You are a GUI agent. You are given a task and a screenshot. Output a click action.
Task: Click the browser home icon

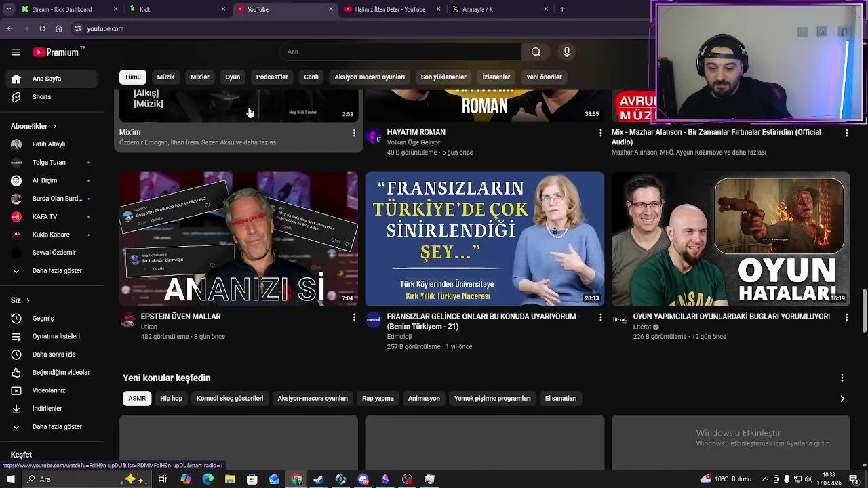[59, 28]
